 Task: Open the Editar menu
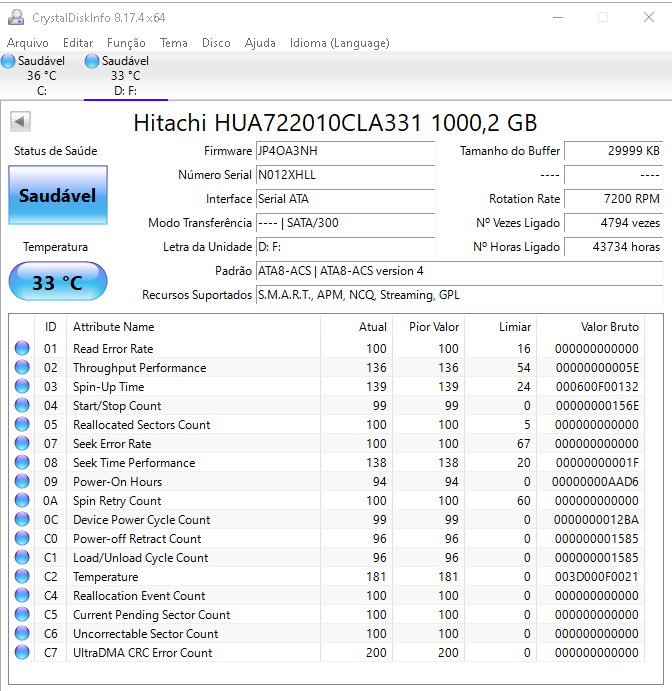78,43
